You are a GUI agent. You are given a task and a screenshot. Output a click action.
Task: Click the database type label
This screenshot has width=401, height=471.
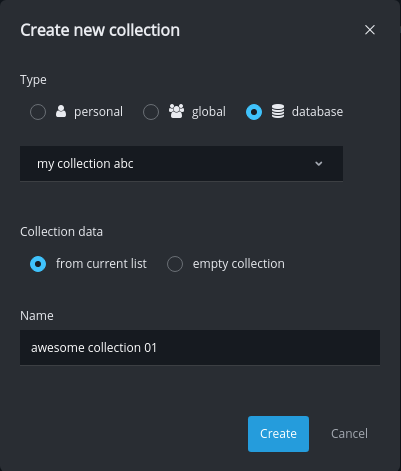pyautogui.click(x=317, y=112)
